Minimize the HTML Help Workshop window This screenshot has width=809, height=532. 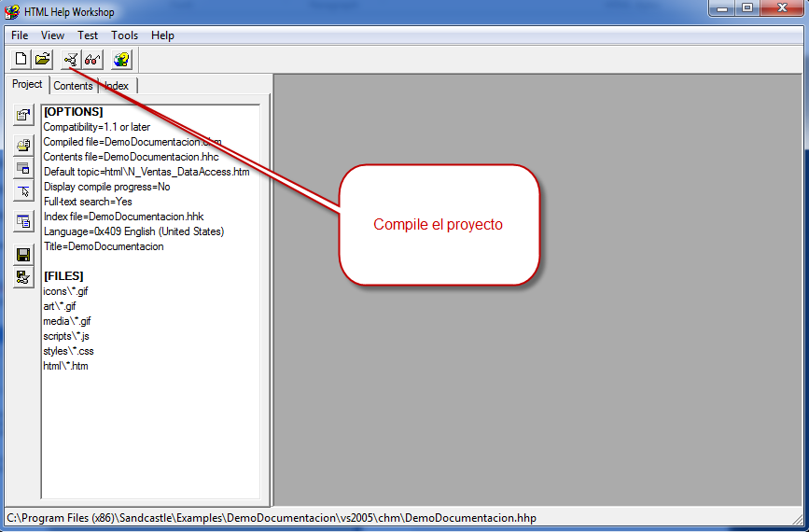[722, 8]
